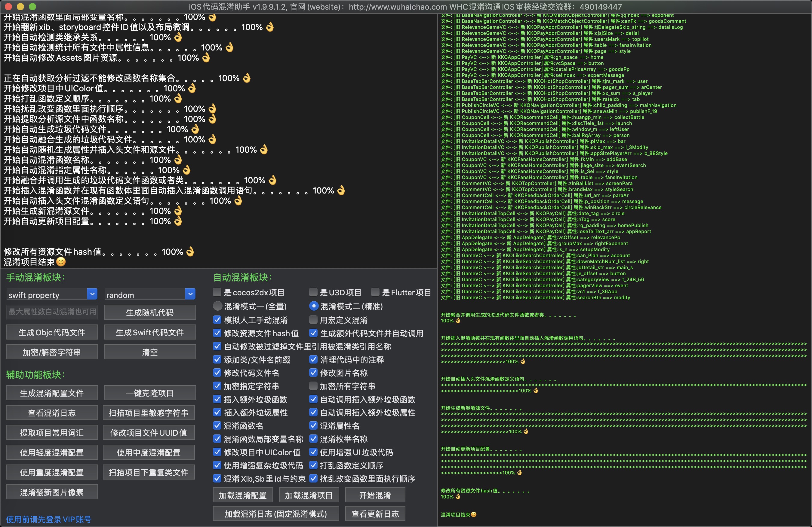Toggle 自动调用插入额外垃圾函数 checkbox
Viewport: 812px width, 527px height.
tap(313, 399)
